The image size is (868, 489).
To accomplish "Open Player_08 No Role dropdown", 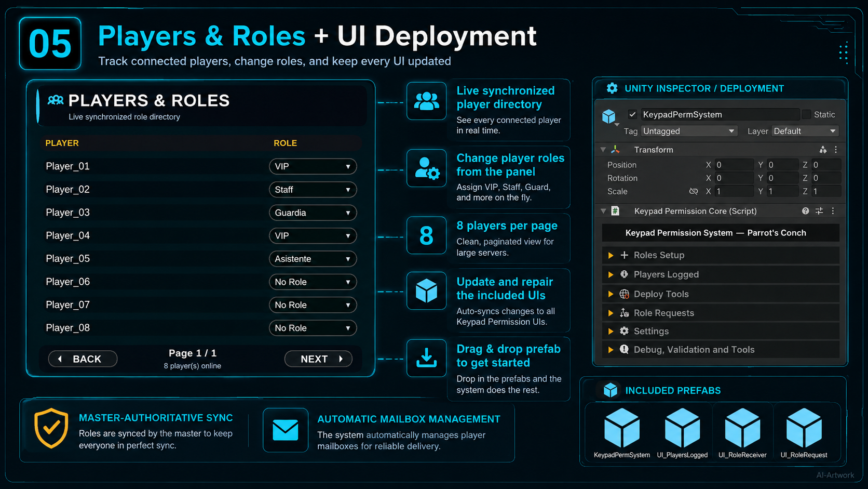I will (313, 328).
